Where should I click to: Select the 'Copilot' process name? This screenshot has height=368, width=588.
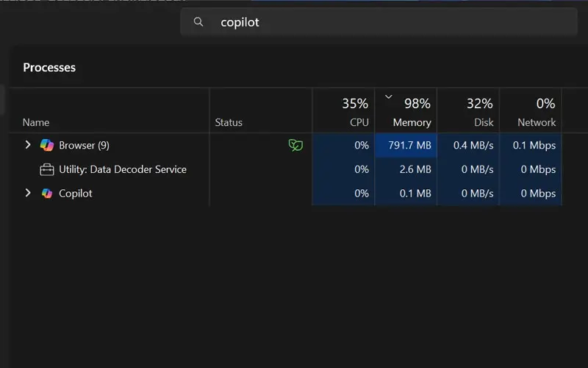[76, 194]
